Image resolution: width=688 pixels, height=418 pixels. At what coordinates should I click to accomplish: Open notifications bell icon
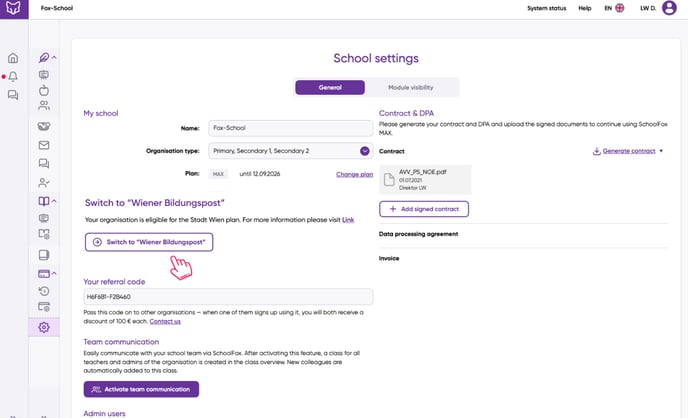click(13, 77)
